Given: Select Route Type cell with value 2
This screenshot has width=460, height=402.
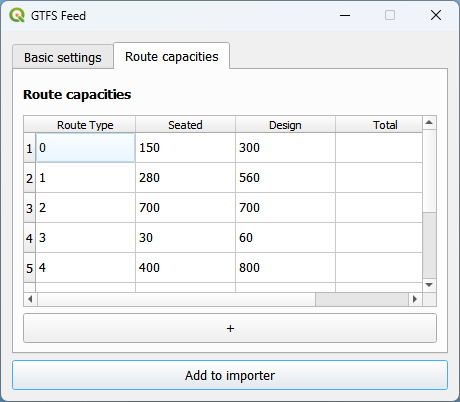Looking at the screenshot, I should (x=85, y=208).
